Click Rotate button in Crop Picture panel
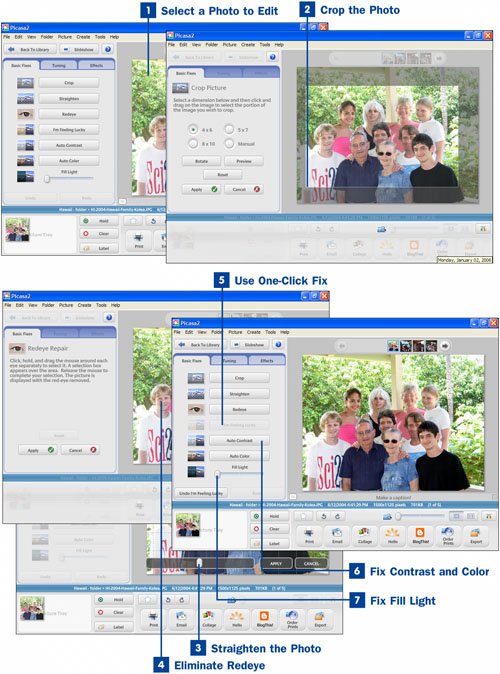Image resolution: width=500 pixels, height=674 pixels. pyautogui.click(x=201, y=161)
